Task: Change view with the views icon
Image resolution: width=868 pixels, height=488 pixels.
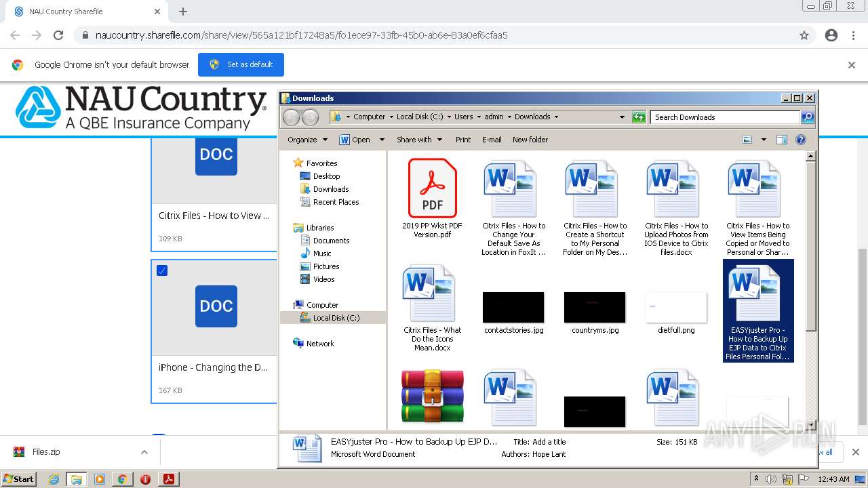Action: pos(747,140)
